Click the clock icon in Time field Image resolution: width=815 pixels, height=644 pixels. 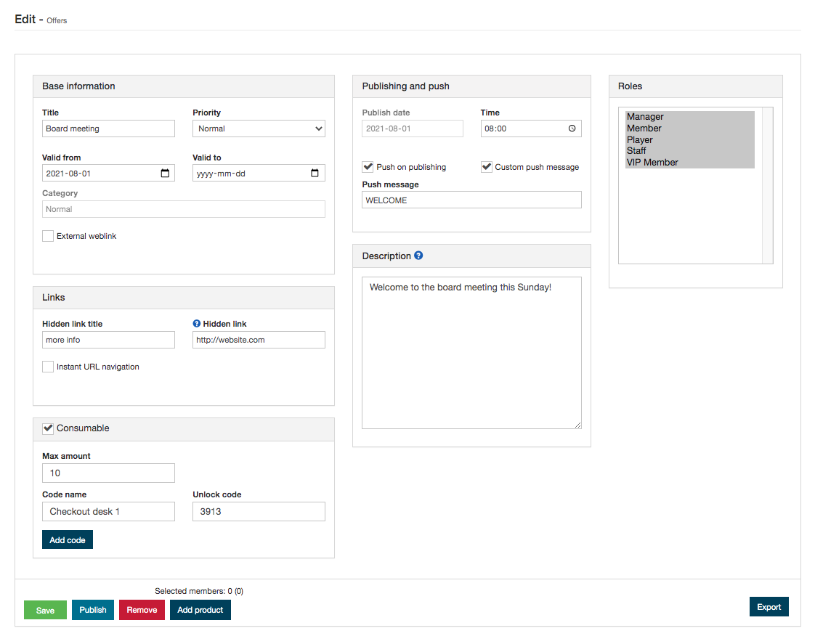pos(572,129)
